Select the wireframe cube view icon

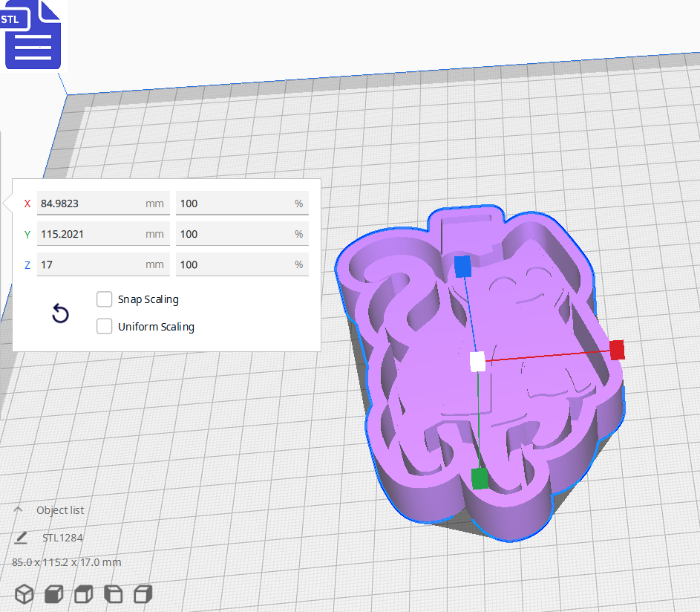tap(24, 593)
